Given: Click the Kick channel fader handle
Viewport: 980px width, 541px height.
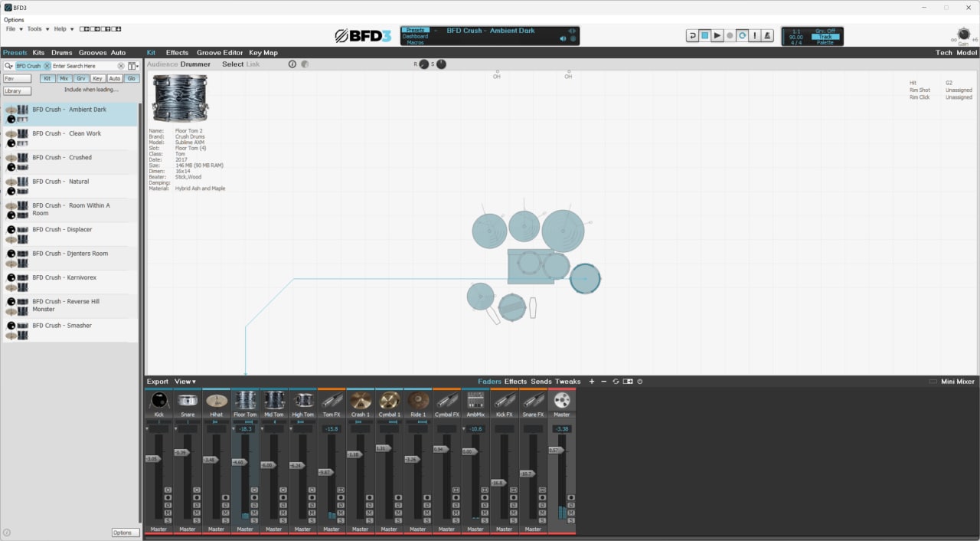Looking at the screenshot, I should pos(152,458).
